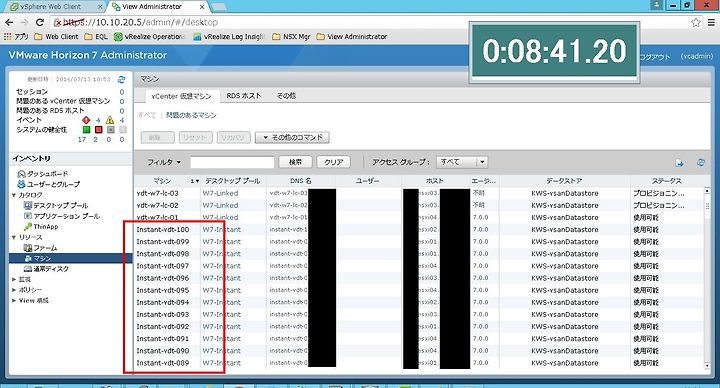Viewport: 720px width, 388px height.
Task: Open ファーム in inventory
Action: pyautogui.click(x=40, y=247)
